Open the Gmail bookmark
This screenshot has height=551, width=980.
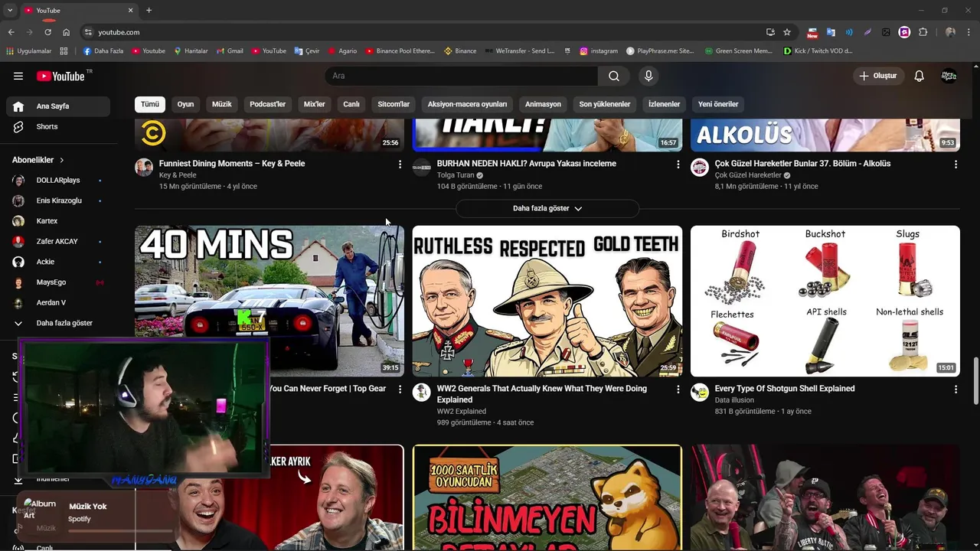coord(230,51)
